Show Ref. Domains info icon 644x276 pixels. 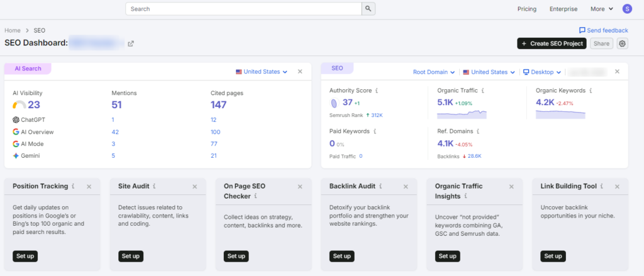478,131
